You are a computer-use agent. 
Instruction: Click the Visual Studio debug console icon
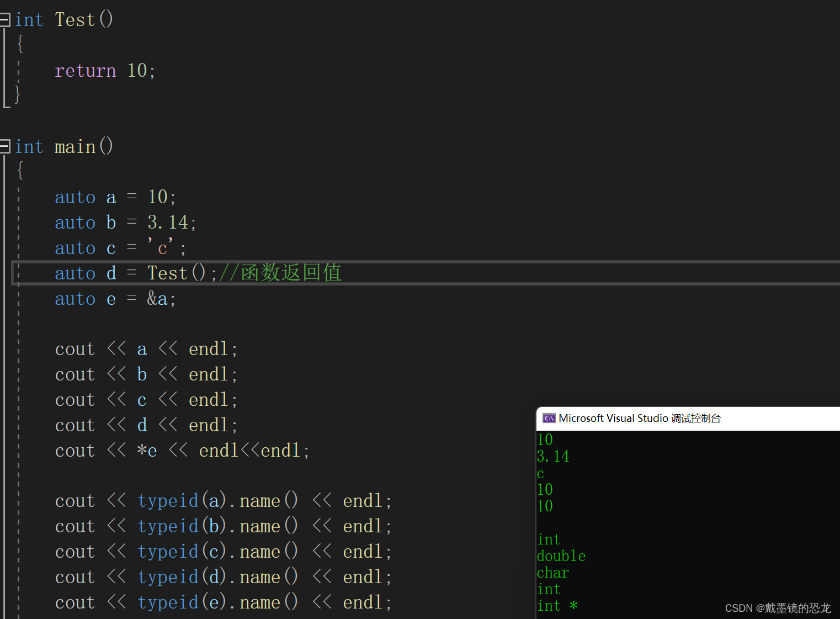coord(549,418)
